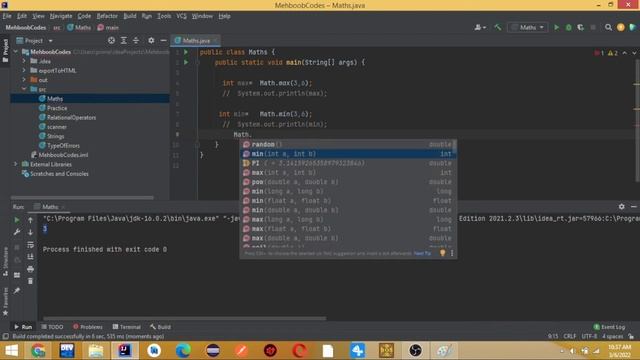Click the Project panel horizontal scrollbar
Viewport: 640px width, 360px height.
point(82,198)
